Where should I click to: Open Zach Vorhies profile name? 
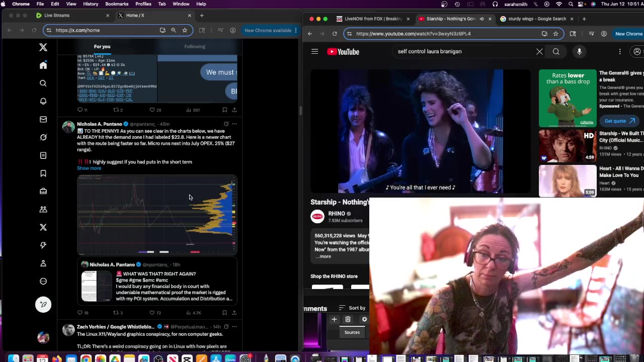pyautogui.click(x=116, y=327)
